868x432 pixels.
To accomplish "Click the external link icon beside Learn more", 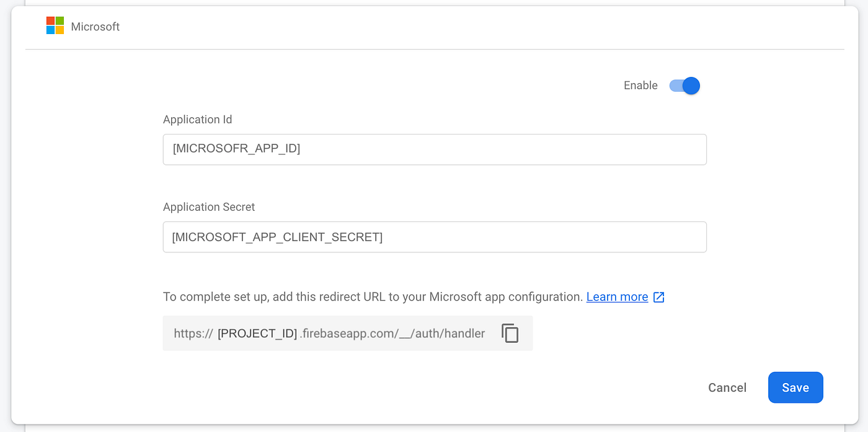I will (x=658, y=297).
